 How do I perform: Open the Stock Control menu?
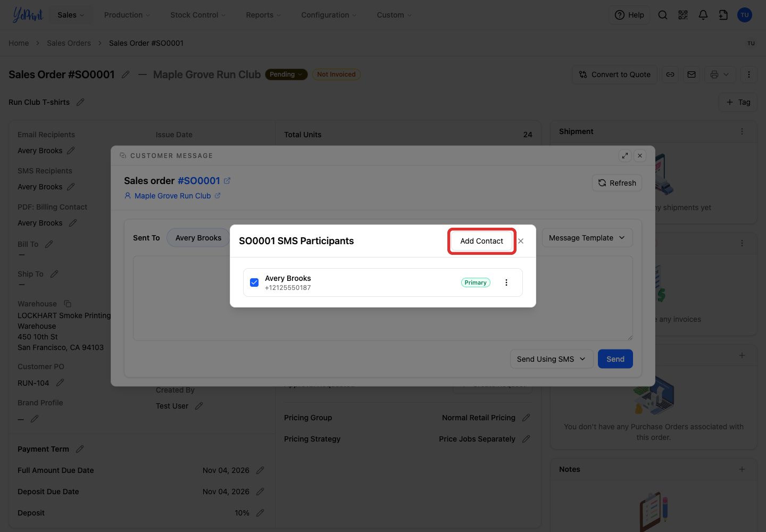point(198,15)
